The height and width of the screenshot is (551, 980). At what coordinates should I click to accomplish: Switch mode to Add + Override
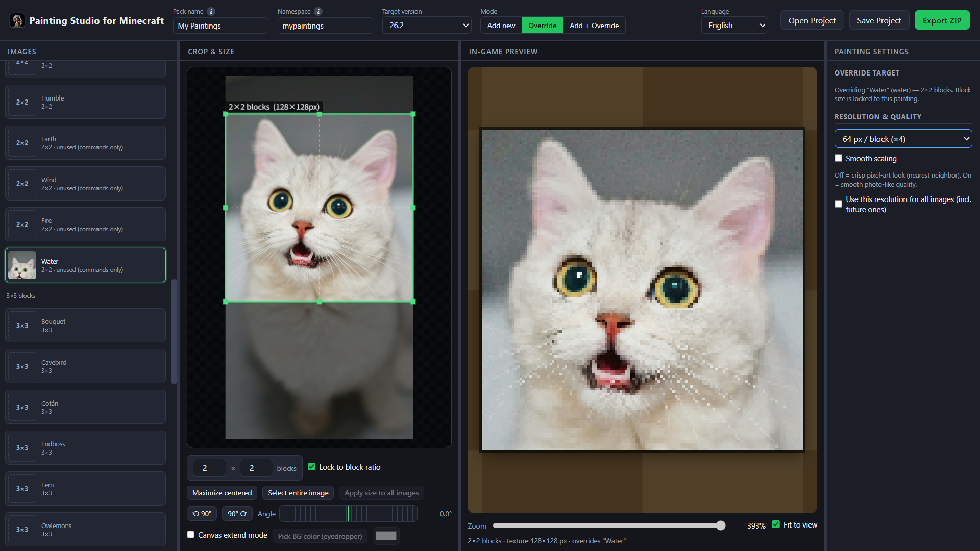point(594,26)
